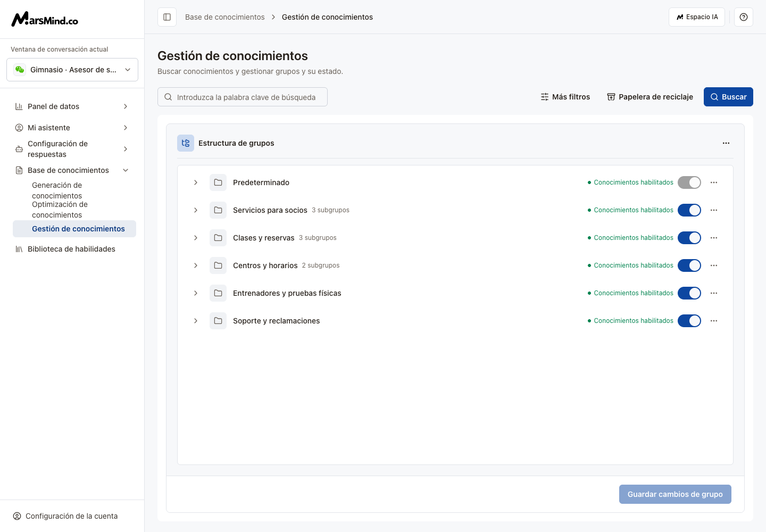Image resolution: width=766 pixels, height=532 pixels.
Task: Open Más filtros options
Action: [565, 97]
